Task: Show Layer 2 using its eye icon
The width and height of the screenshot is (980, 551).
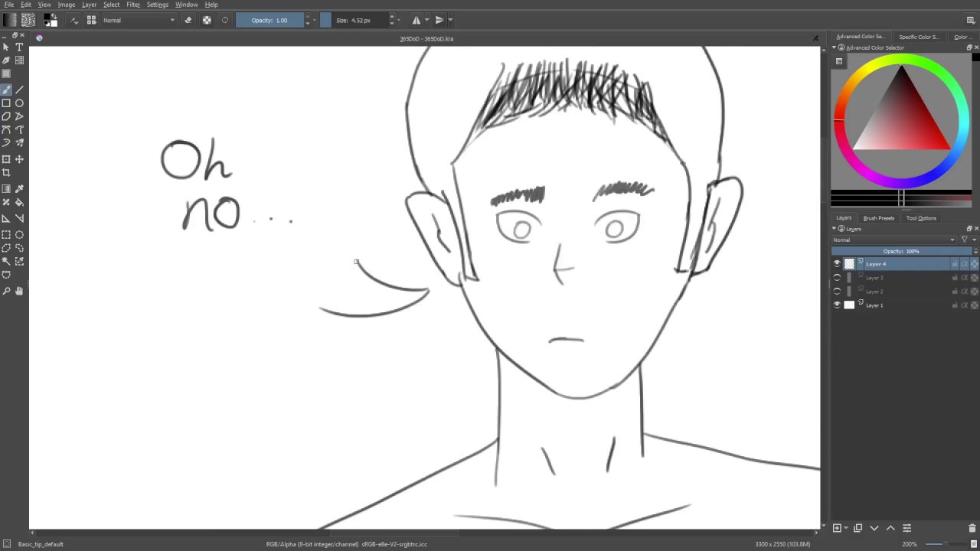Action: pyautogui.click(x=837, y=292)
